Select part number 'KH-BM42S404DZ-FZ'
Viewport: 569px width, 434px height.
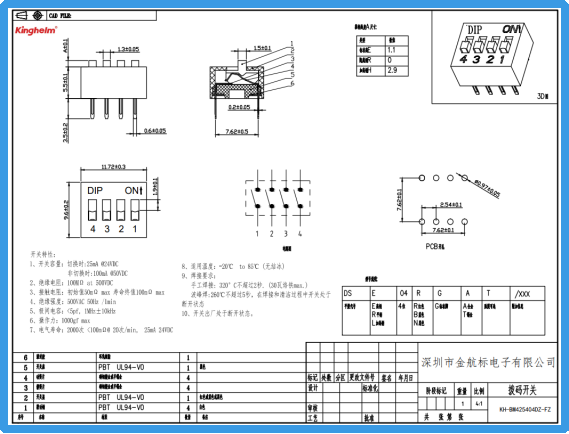(525, 409)
